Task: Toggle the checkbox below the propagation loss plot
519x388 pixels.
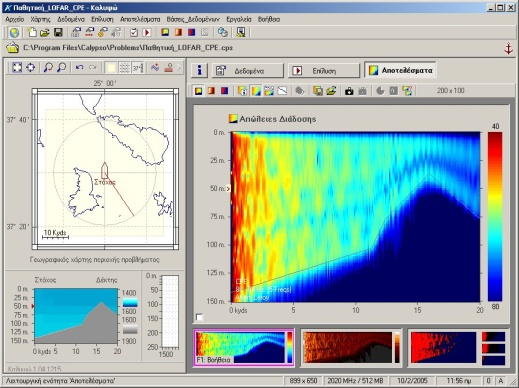Action: tap(199, 317)
